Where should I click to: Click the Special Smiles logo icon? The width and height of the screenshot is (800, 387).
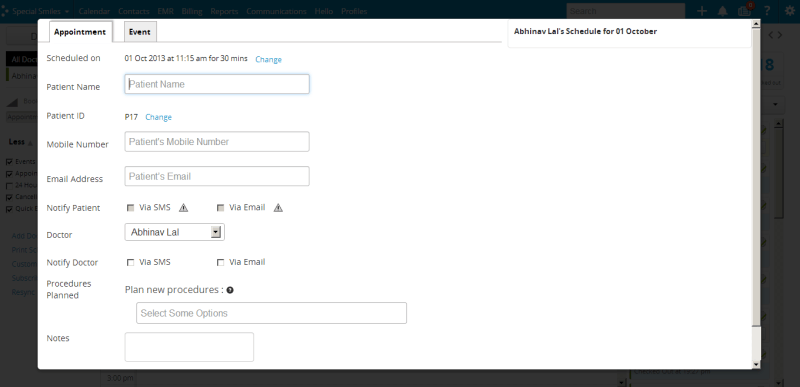click(5, 11)
